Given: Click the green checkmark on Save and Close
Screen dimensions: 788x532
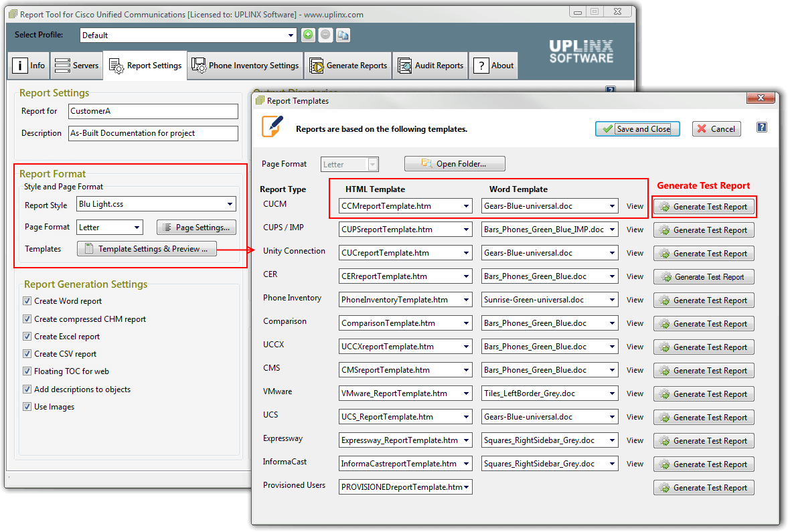Looking at the screenshot, I should 608,129.
